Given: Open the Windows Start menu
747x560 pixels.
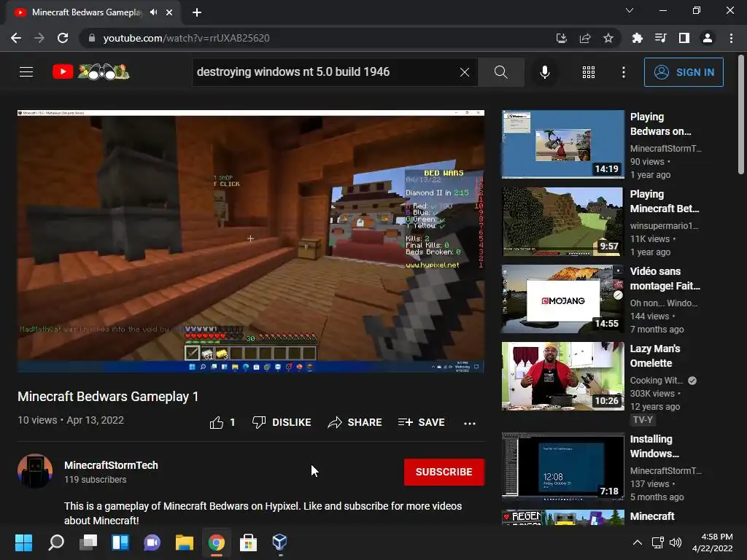Looking at the screenshot, I should coord(23,542).
